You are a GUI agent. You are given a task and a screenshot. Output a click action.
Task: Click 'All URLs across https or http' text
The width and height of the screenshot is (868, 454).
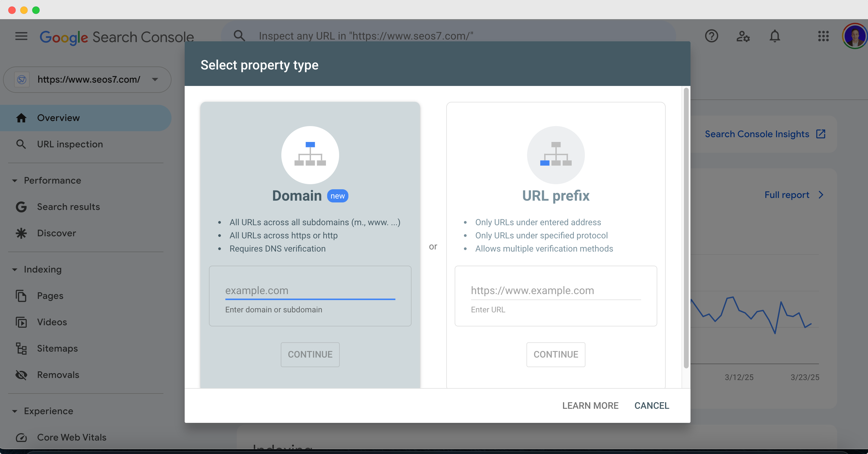(283, 235)
